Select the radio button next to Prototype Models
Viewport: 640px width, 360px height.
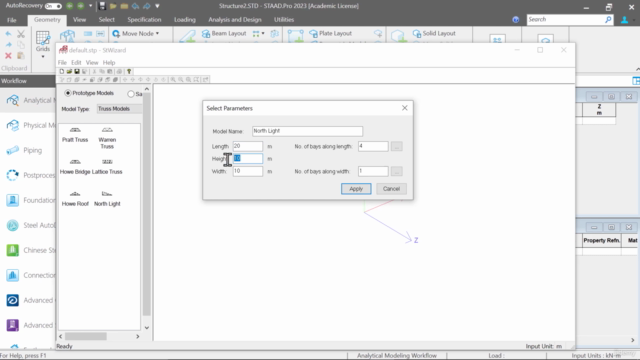pyautogui.click(x=131, y=94)
